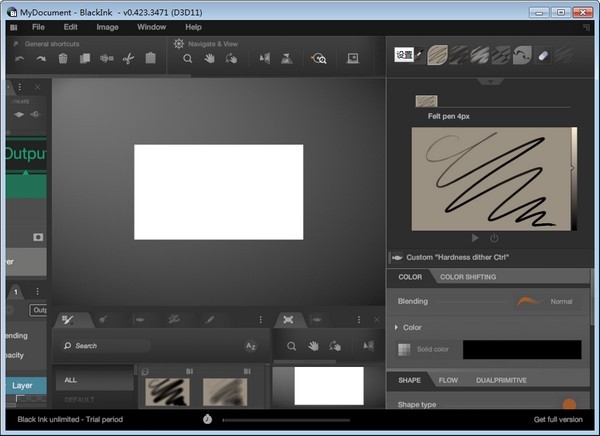Switch to the COLOR SHIFTING tab
Image resolution: width=600 pixels, height=436 pixels.
(468, 277)
